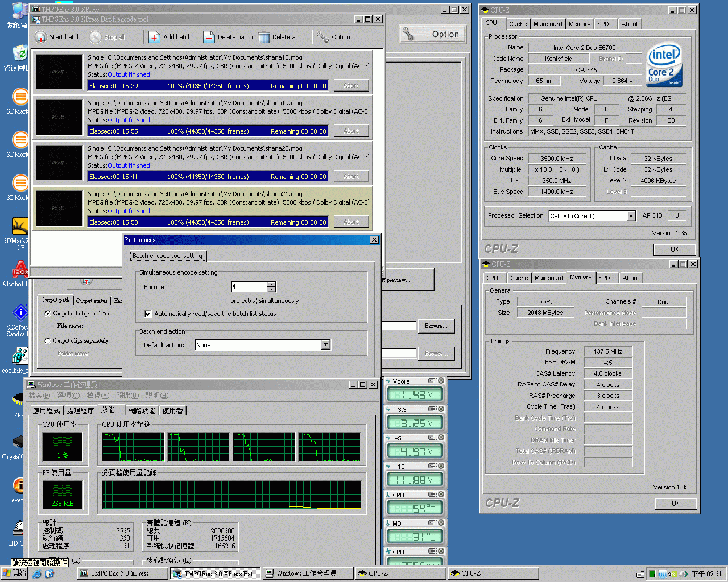Viewport: 728px width, 582px height.
Task: Open Option wrench in batch encode toolbar
Action: pos(322,37)
